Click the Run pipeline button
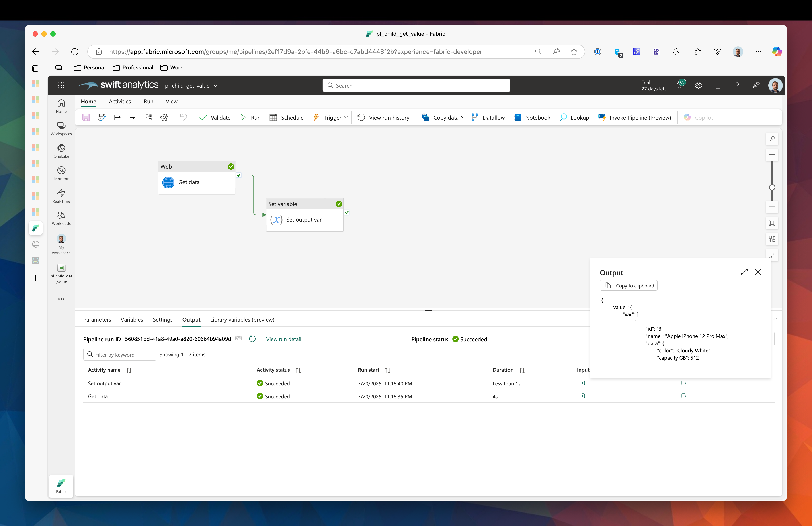The image size is (812, 526). coord(251,118)
